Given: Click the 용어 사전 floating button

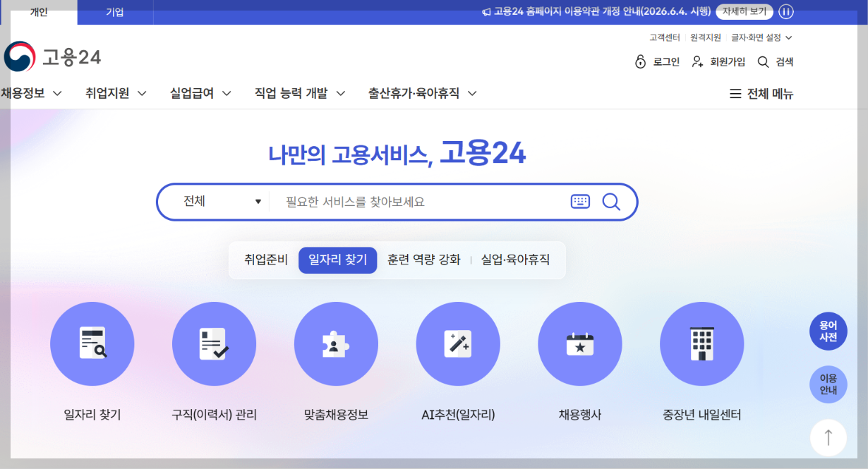Looking at the screenshot, I should pyautogui.click(x=828, y=331).
